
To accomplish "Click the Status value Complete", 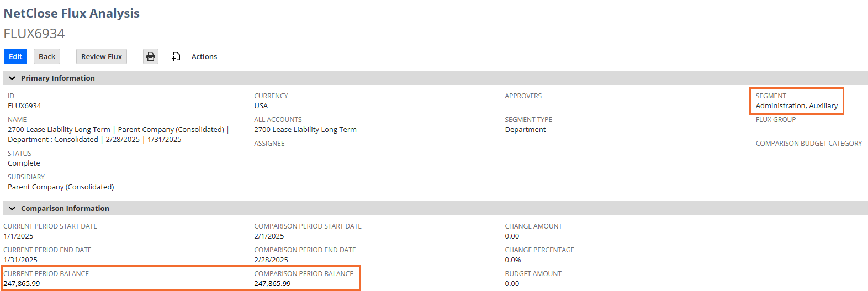I will [24, 163].
